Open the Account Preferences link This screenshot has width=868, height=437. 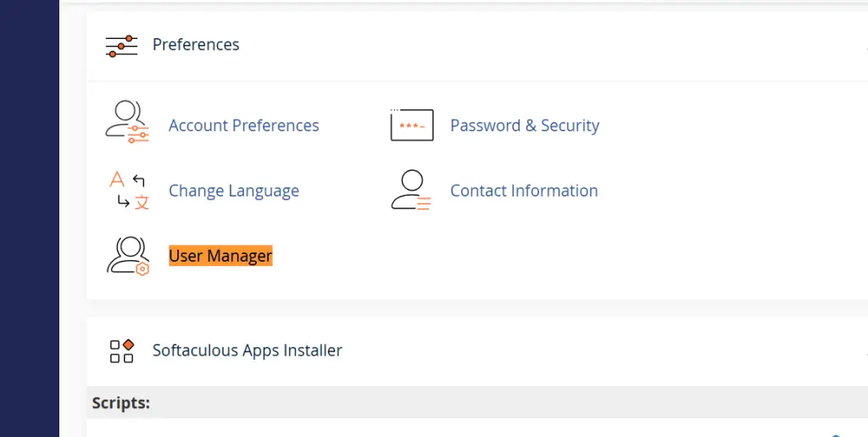tap(243, 125)
